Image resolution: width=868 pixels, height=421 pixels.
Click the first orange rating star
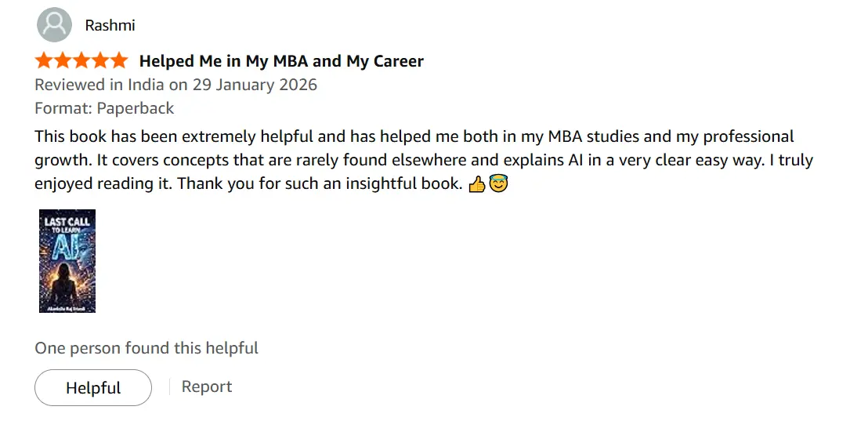pyautogui.click(x=44, y=60)
